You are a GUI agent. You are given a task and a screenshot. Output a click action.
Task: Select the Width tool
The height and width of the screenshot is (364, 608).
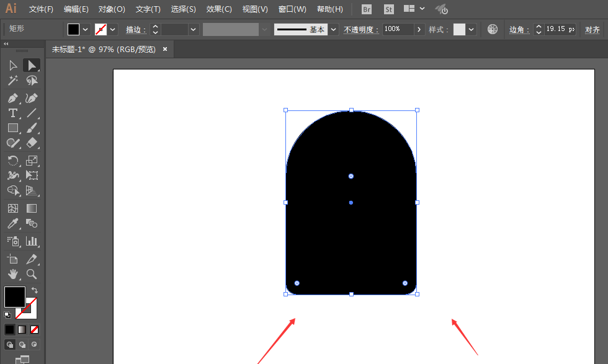[13, 175]
